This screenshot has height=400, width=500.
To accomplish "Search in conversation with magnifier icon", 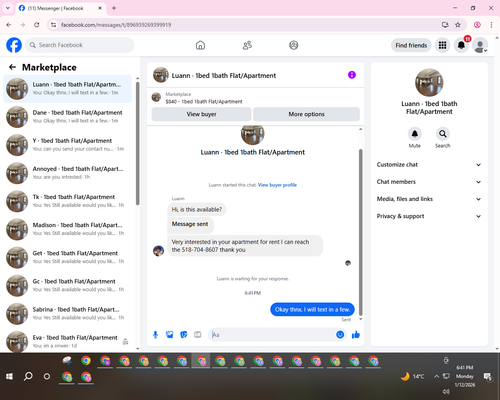I will [x=443, y=134].
